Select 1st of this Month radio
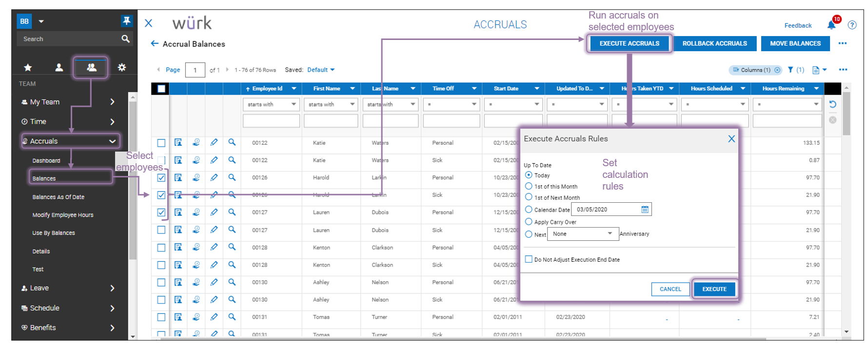This screenshot has width=868, height=347. point(529,186)
